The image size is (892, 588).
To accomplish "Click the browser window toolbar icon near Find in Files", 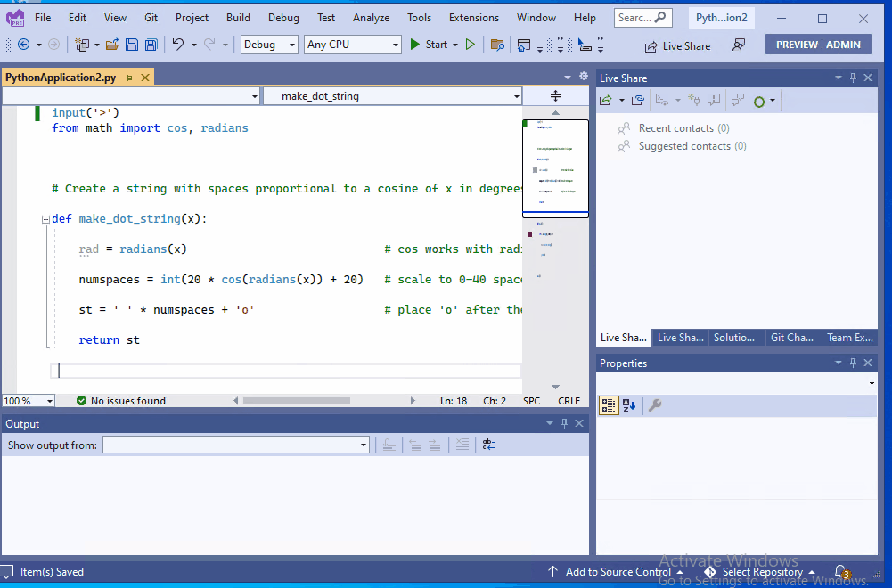I will [x=524, y=45].
